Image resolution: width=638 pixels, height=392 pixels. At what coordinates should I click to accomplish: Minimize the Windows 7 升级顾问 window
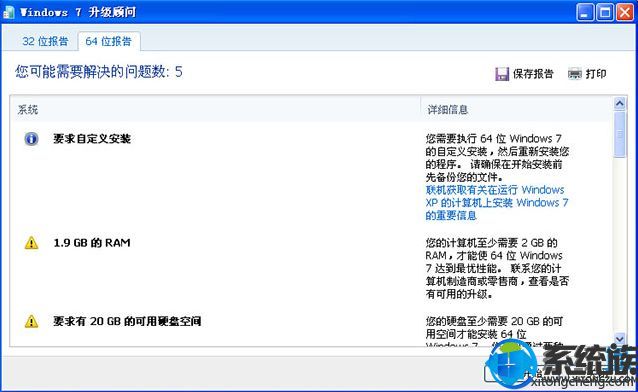pos(585,13)
